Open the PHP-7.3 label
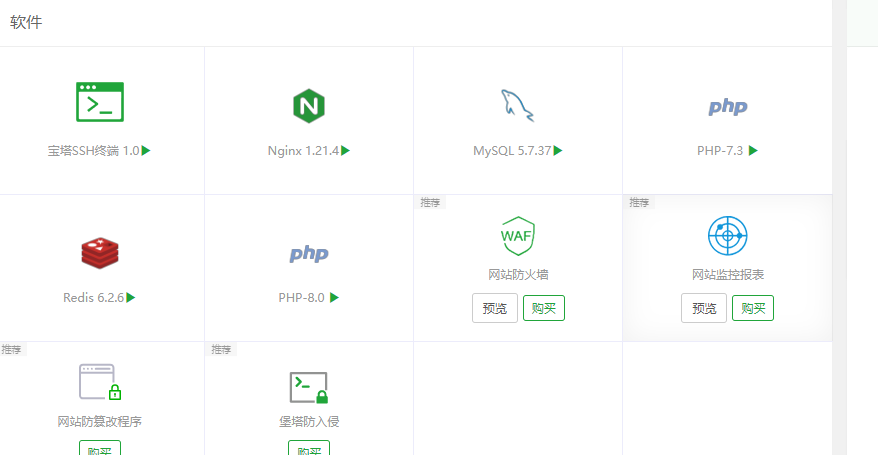The width and height of the screenshot is (878, 455). 720,151
